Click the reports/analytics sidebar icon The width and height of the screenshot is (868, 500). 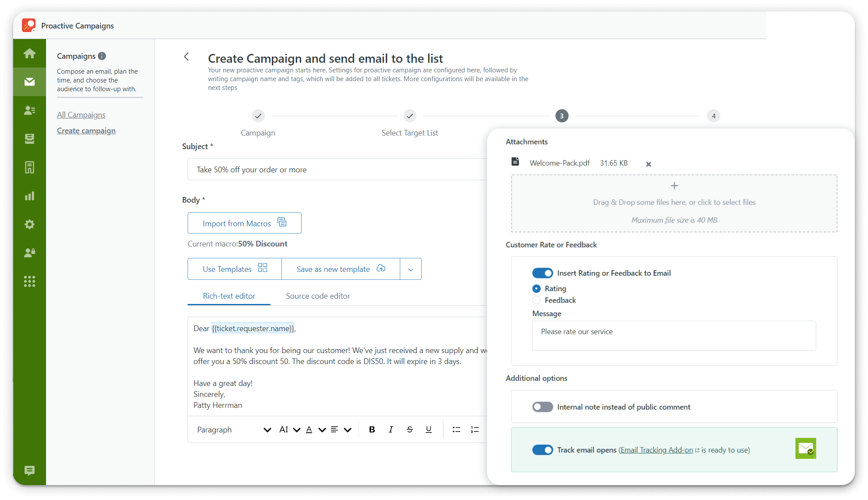29,195
